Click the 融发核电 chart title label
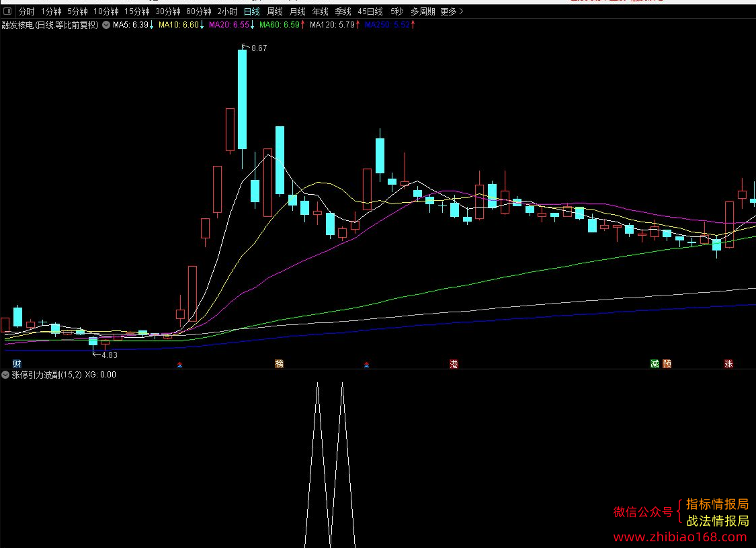Screen dimensions: 756x548 (50, 25)
